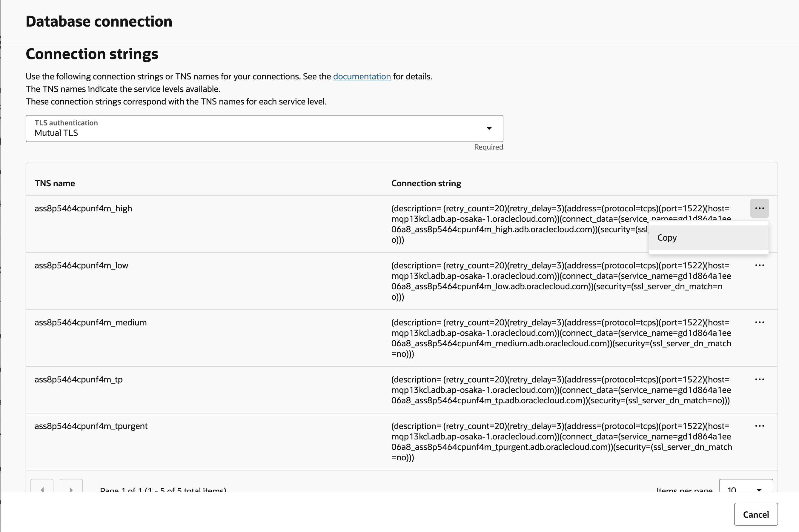Select the ass8p5464cpunf4m_low TNS name

(x=81, y=265)
